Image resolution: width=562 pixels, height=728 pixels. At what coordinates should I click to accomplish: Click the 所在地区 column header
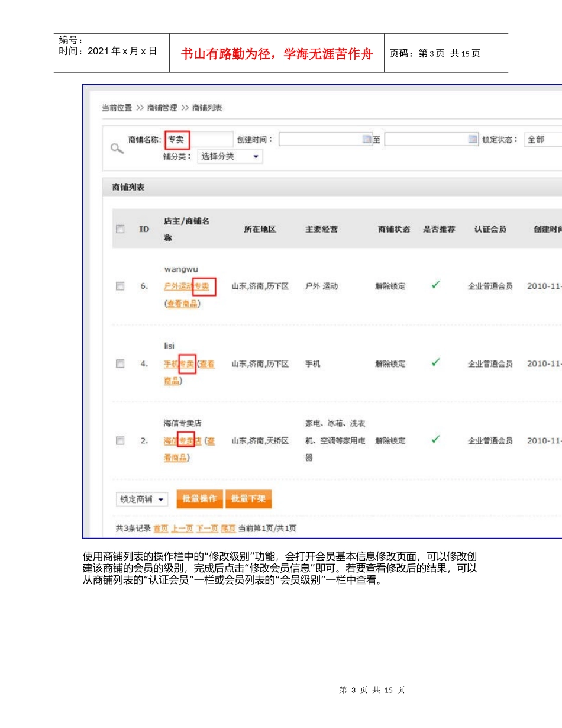260,229
